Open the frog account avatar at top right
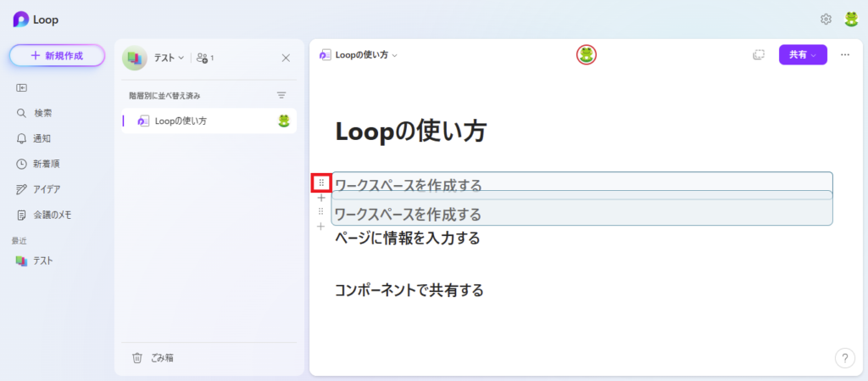This screenshot has height=381, width=868. pyautogui.click(x=851, y=20)
